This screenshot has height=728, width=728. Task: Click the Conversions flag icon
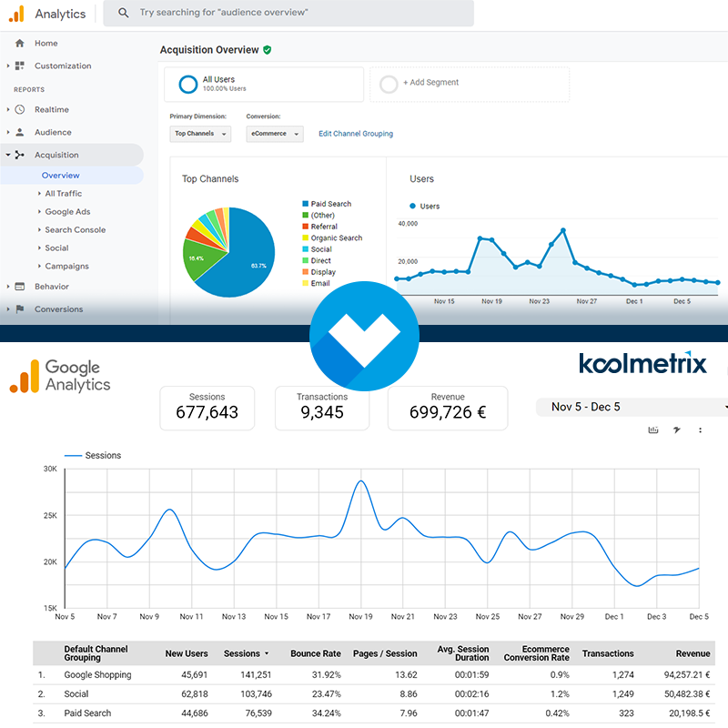tap(20, 308)
